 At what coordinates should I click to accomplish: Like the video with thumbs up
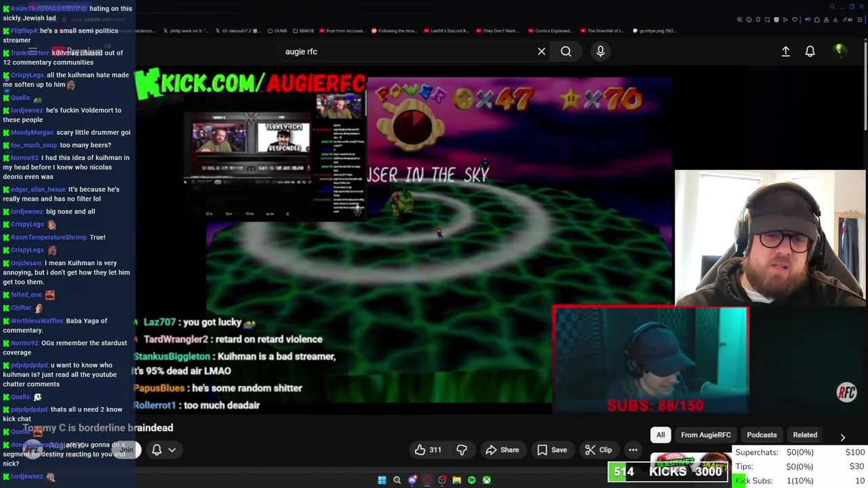pyautogui.click(x=428, y=449)
